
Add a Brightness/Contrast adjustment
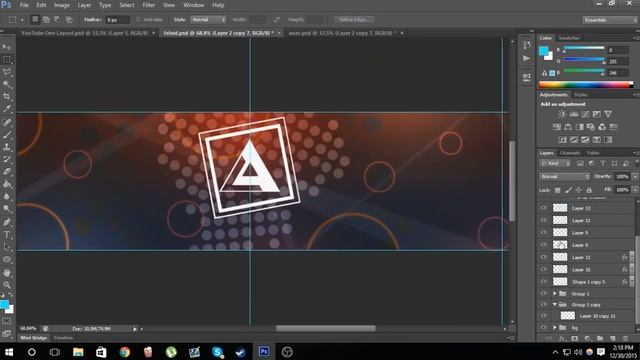tap(562, 114)
